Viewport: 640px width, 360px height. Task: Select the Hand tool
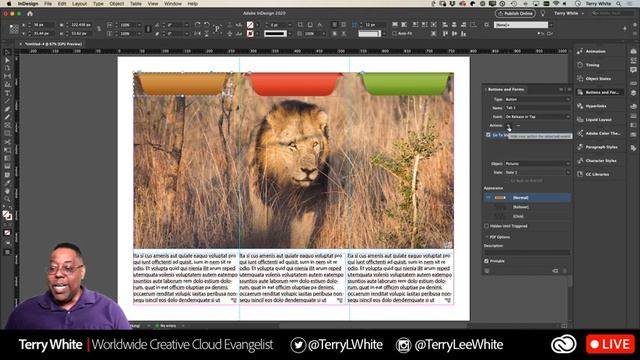pyautogui.click(x=7, y=191)
